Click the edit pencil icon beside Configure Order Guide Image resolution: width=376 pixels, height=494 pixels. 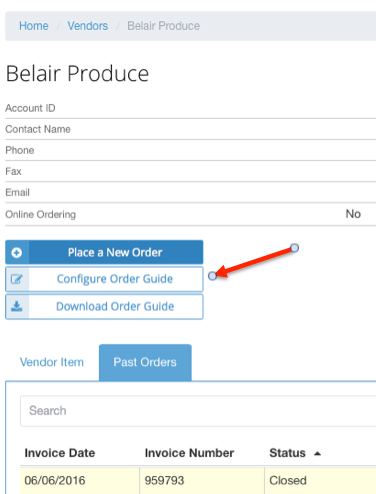tap(17, 279)
